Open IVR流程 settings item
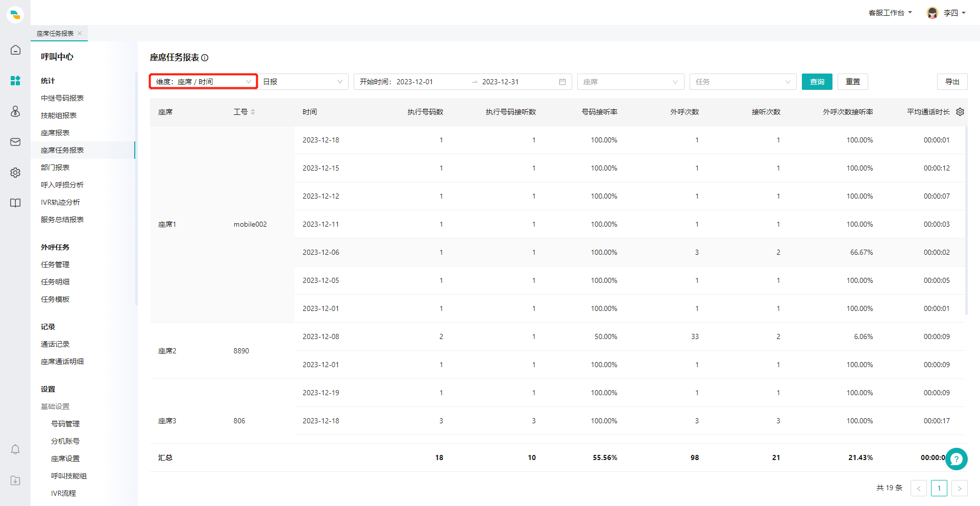 (x=63, y=493)
